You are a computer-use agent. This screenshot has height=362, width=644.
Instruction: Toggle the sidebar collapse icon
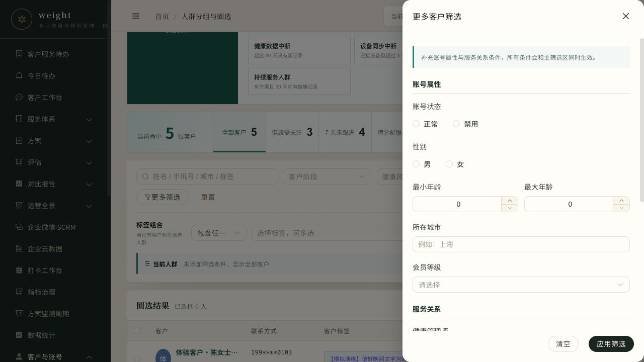pyautogui.click(x=136, y=16)
